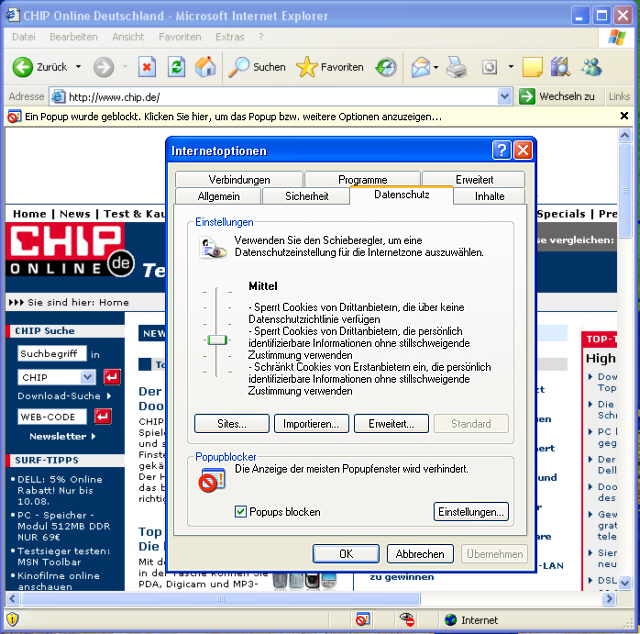Click the News link in the page navigation

click(75, 214)
